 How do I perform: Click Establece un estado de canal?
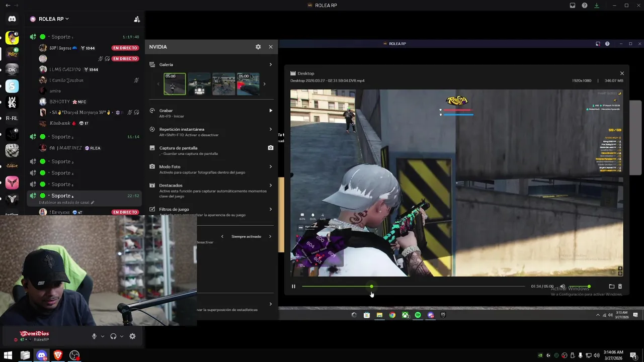click(66, 203)
